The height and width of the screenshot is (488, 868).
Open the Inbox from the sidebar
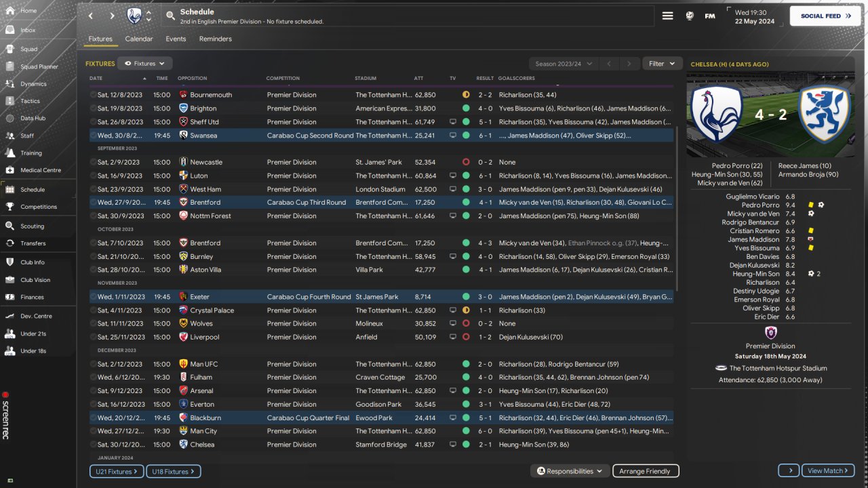coord(27,30)
